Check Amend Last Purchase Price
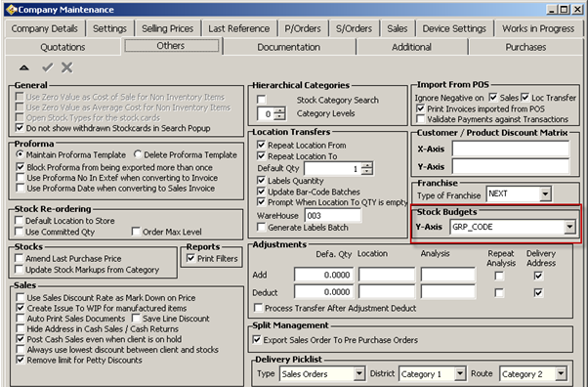This screenshot has width=588, height=387. pos(19,258)
